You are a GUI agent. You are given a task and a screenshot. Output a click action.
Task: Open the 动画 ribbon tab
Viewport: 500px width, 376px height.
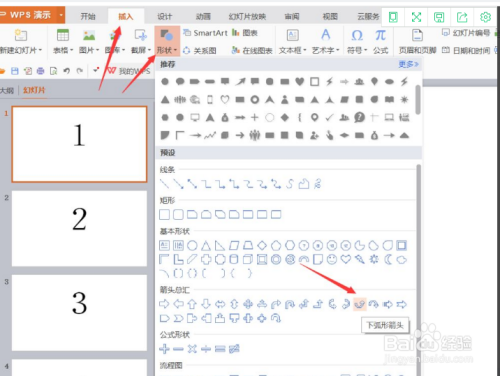pyautogui.click(x=203, y=16)
